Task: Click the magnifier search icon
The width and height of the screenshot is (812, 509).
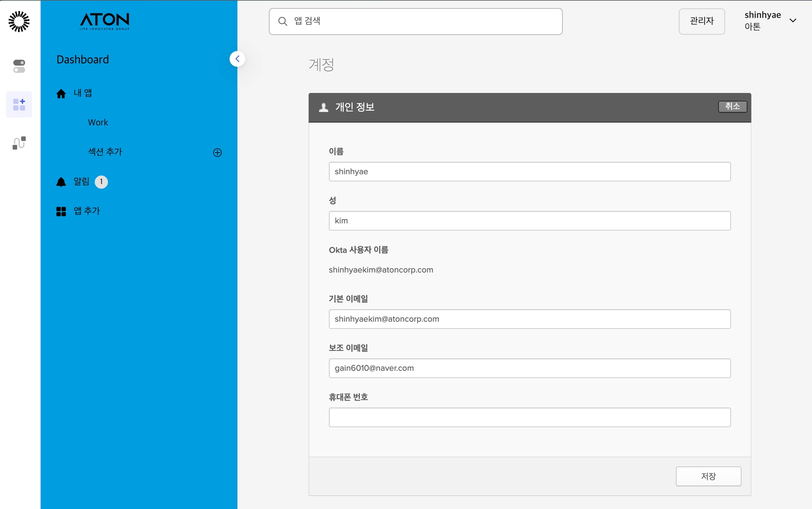Action: [283, 21]
